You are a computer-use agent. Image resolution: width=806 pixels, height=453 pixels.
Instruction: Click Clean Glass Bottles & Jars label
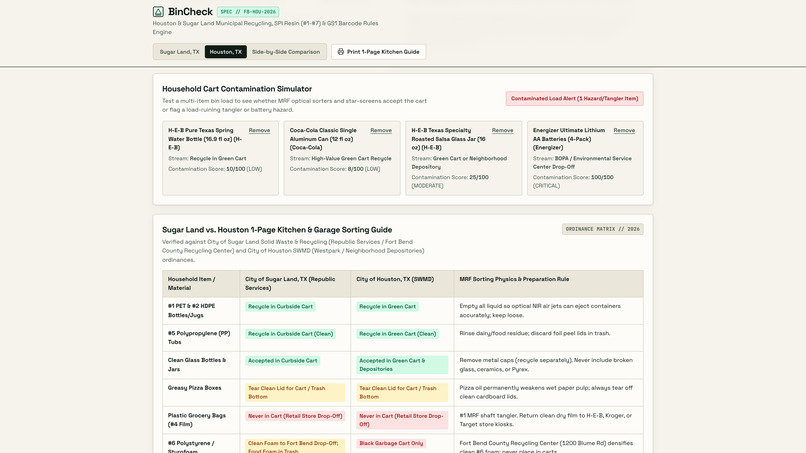(197, 365)
